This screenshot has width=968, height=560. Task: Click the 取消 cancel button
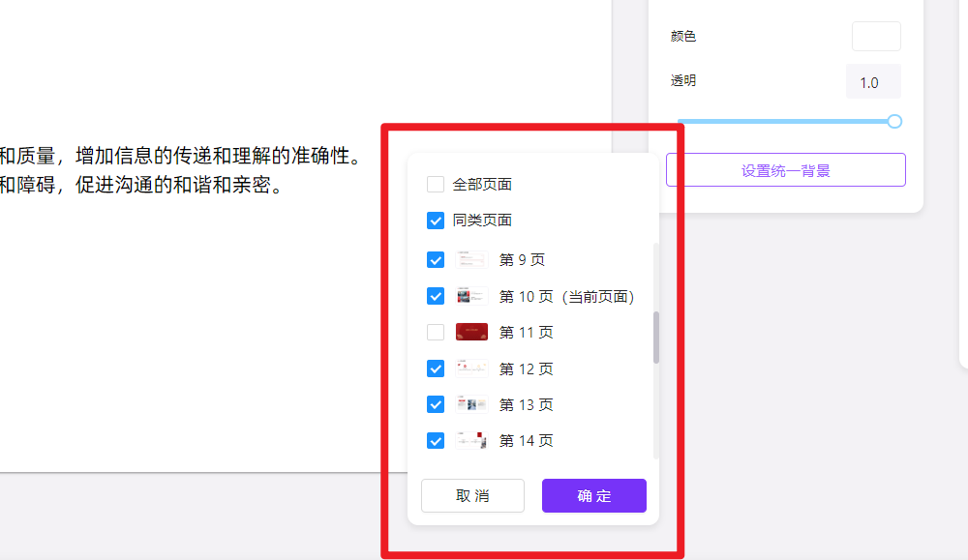pyautogui.click(x=472, y=495)
